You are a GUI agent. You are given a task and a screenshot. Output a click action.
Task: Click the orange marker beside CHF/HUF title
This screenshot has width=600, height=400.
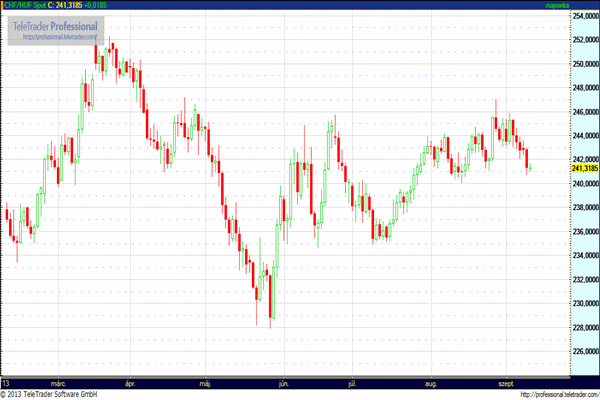point(2,5)
